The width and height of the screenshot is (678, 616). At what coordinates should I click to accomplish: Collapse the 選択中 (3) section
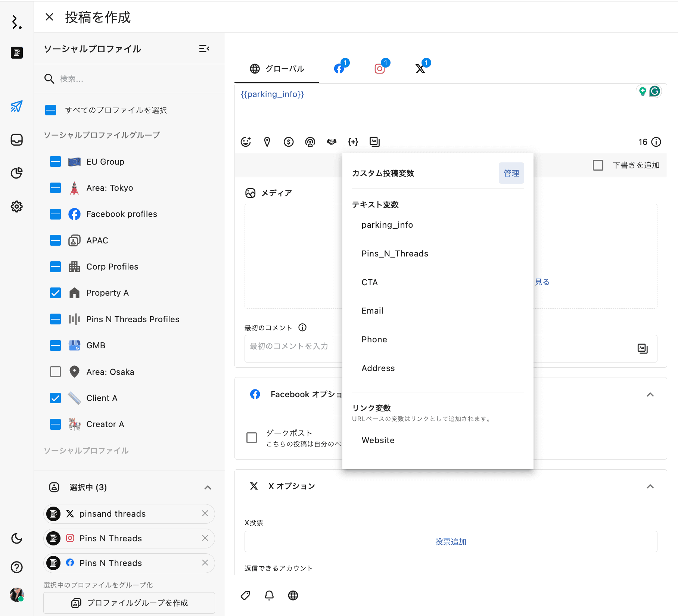208,488
